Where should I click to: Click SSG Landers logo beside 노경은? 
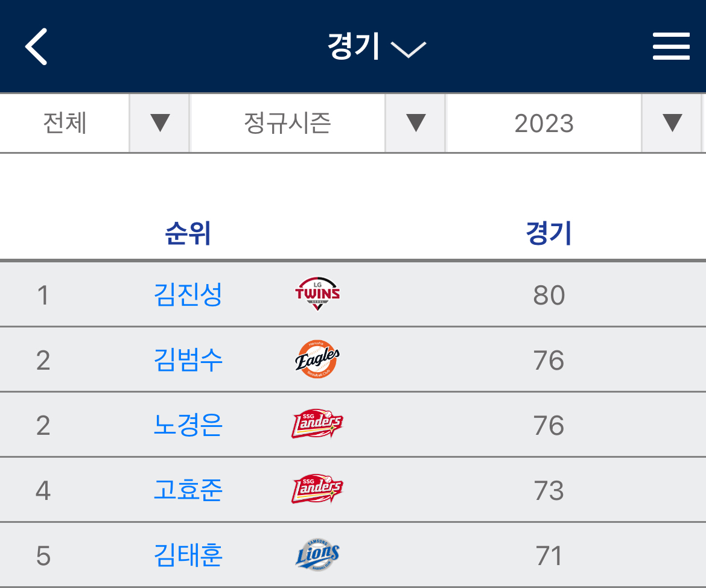(x=317, y=425)
